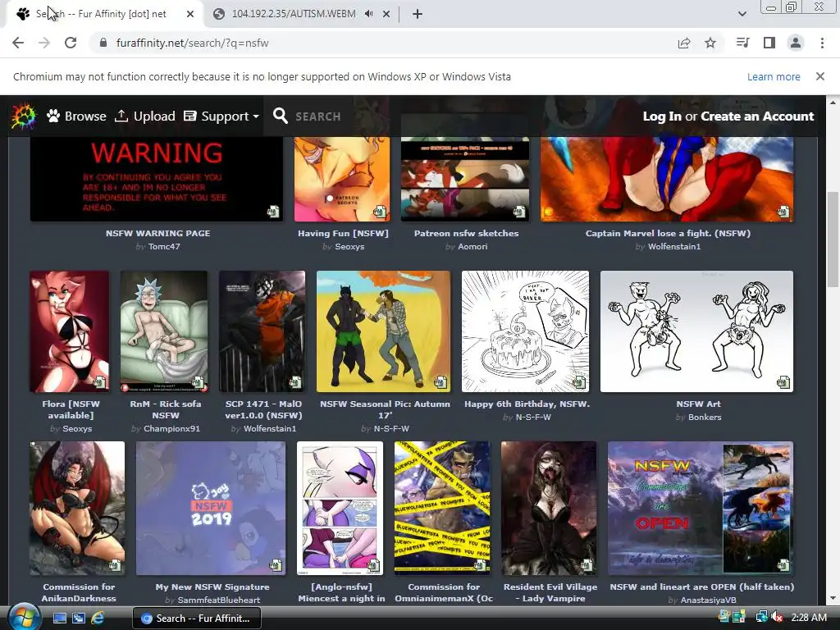The height and width of the screenshot is (630, 840).
Task: Open the yellow caution tape commission thumbnail
Action: click(442, 508)
